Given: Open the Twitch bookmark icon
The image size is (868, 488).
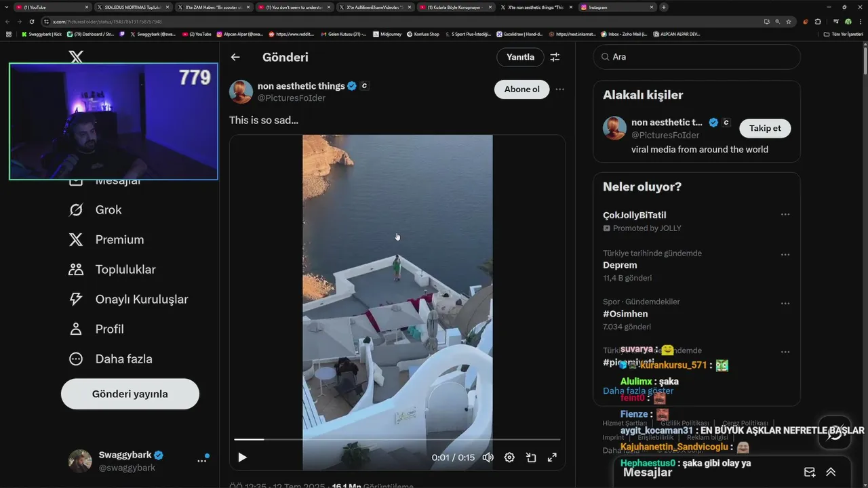Looking at the screenshot, I should pyautogui.click(x=123, y=34).
